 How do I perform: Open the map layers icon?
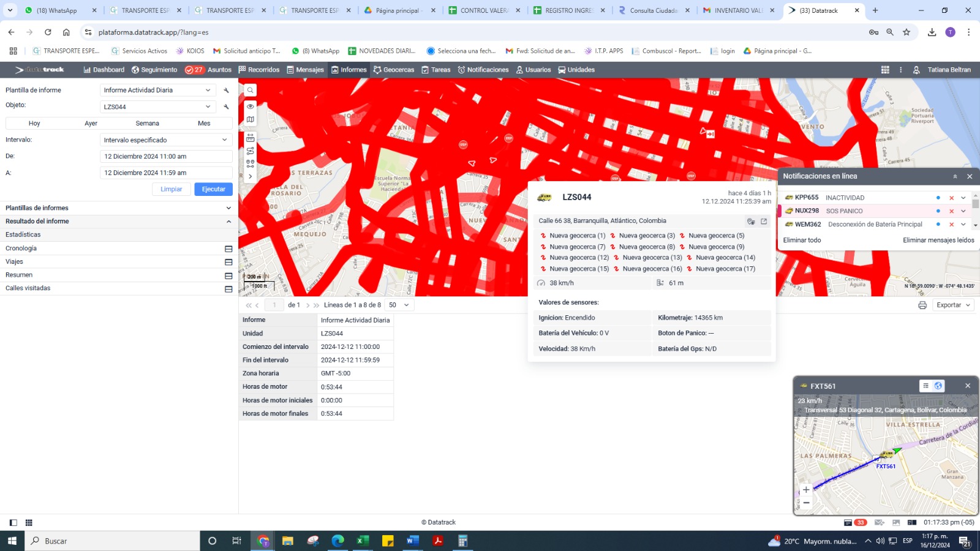251,120
